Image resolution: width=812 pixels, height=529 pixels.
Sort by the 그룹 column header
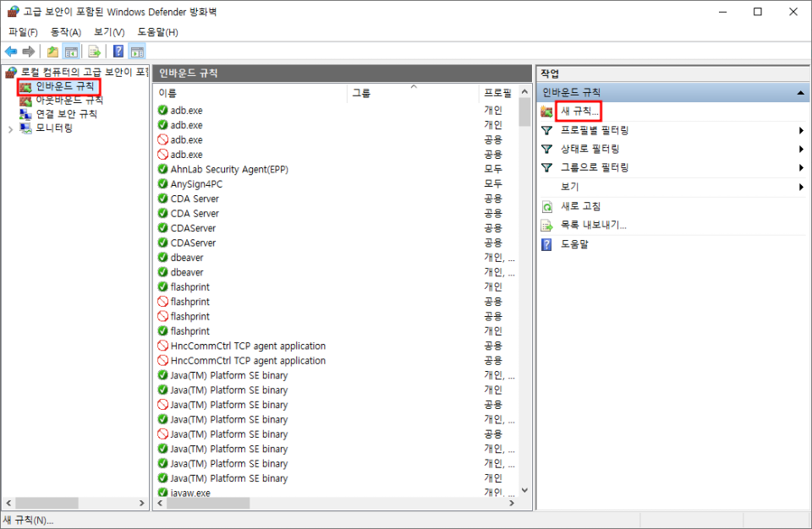click(412, 93)
